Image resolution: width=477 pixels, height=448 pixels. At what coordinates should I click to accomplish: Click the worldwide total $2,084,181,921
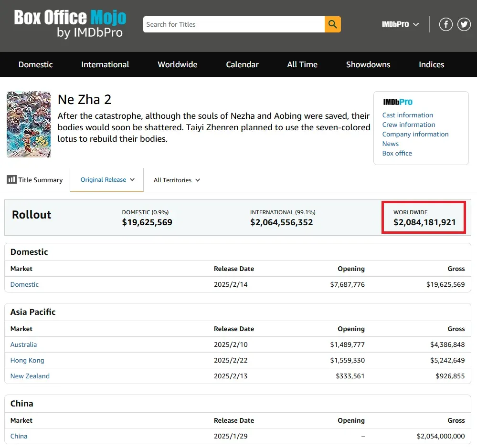tap(424, 222)
